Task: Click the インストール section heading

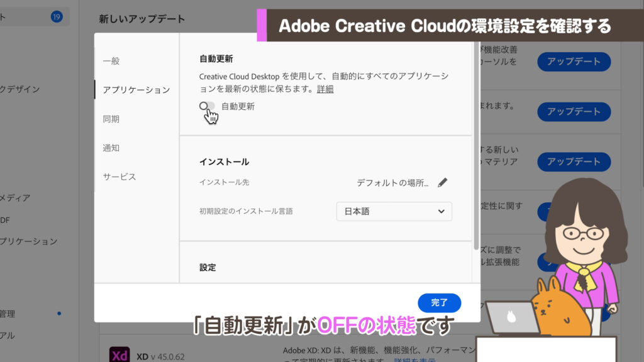Action: (225, 162)
